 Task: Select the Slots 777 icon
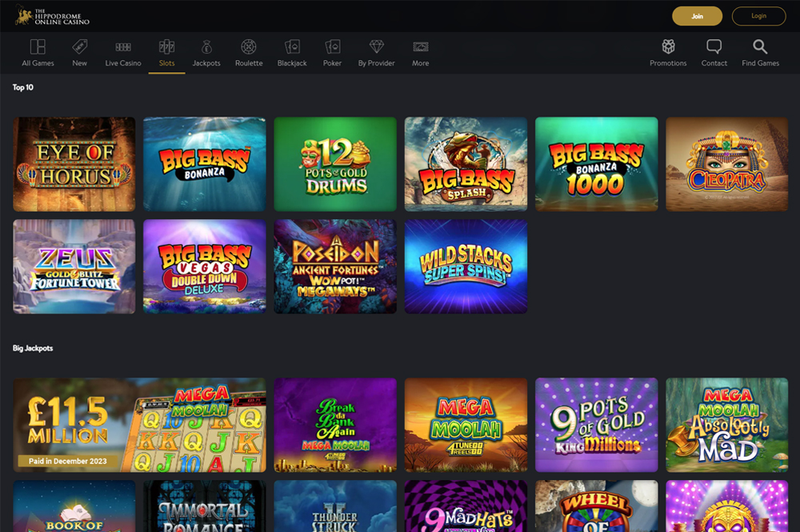point(167,47)
